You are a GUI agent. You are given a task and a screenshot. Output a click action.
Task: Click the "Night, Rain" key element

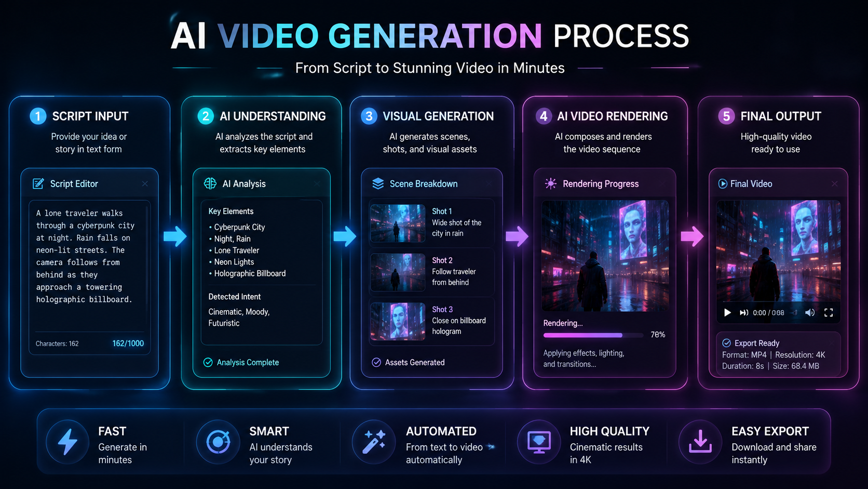click(232, 239)
